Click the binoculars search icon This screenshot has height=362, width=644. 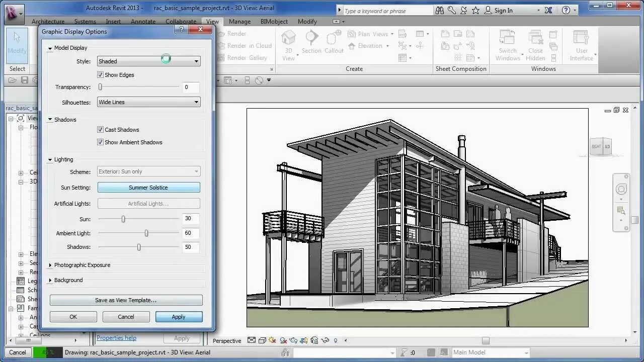(x=440, y=10)
